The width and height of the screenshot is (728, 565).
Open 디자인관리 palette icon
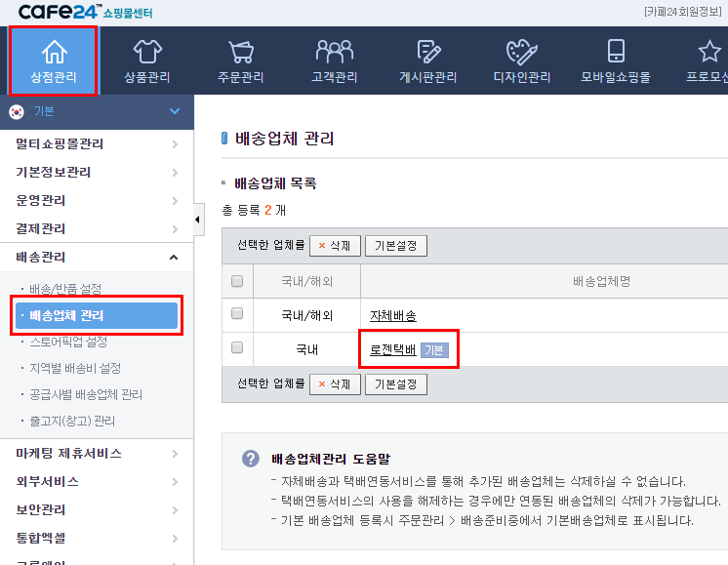pyautogui.click(x=521, y=52)
